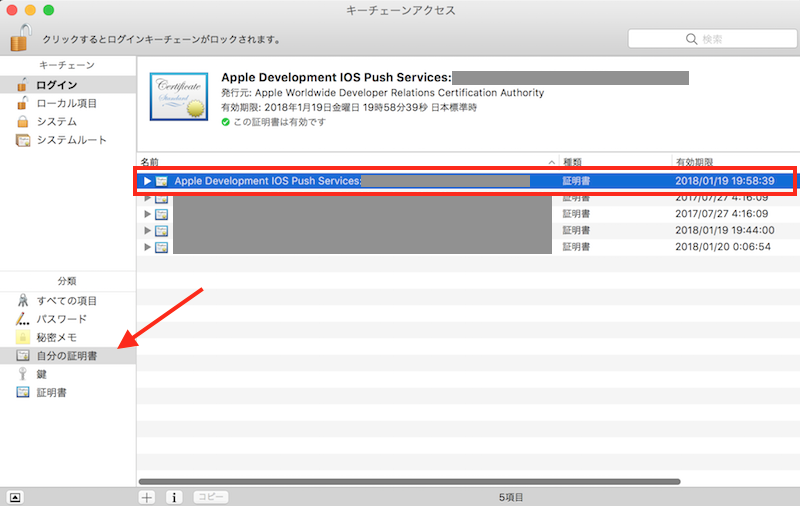Show すべての項目 category
800x506 pixels.
point(68,300)
